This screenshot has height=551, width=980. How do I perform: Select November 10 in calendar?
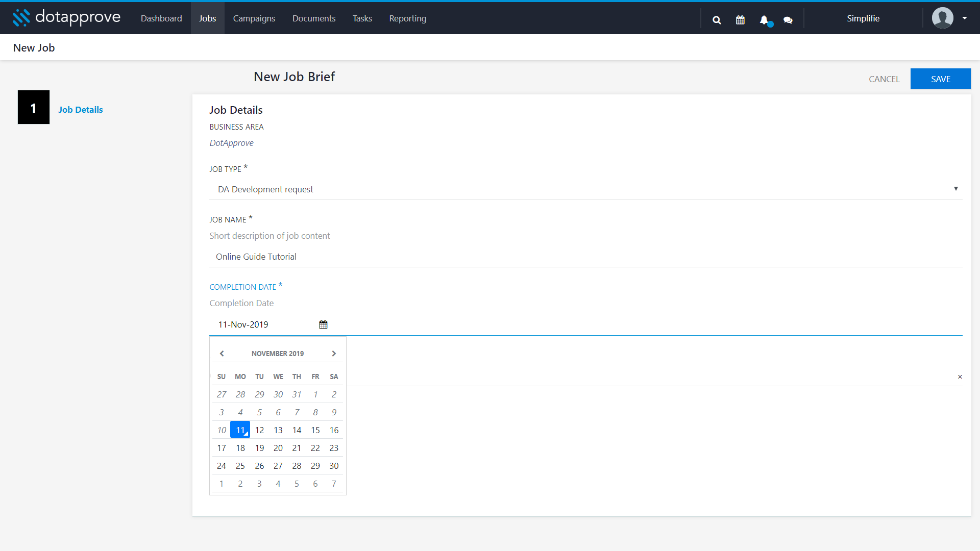222,430
